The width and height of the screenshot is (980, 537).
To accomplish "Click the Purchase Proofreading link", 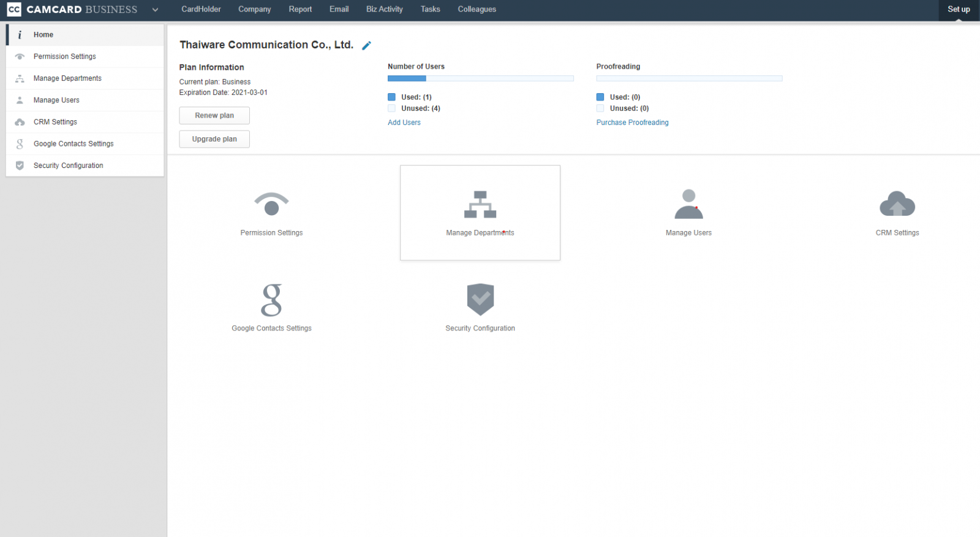I will tap(633, 123).
